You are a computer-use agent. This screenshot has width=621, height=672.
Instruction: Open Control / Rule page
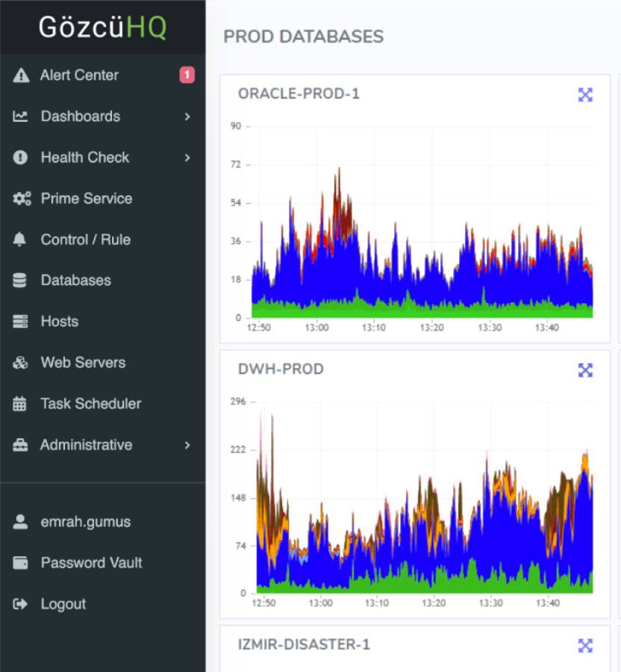point(103,239)
